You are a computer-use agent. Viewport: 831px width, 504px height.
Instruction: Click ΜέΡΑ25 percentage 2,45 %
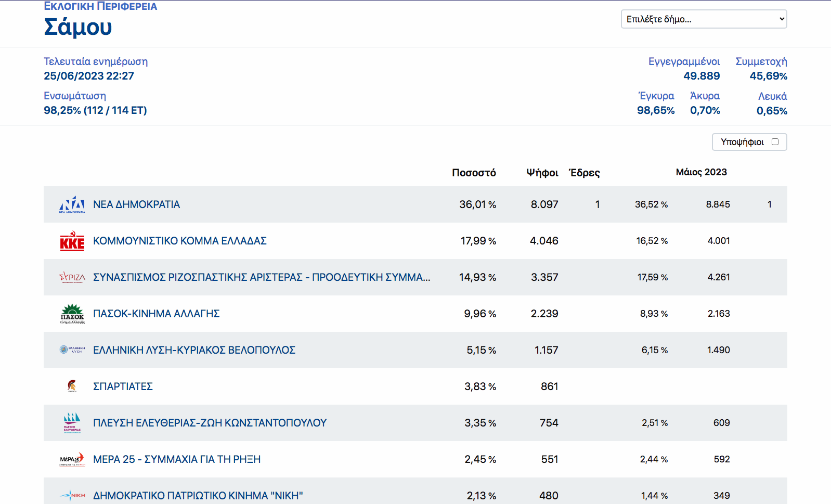pyautogui.click(x=481, y=459)
